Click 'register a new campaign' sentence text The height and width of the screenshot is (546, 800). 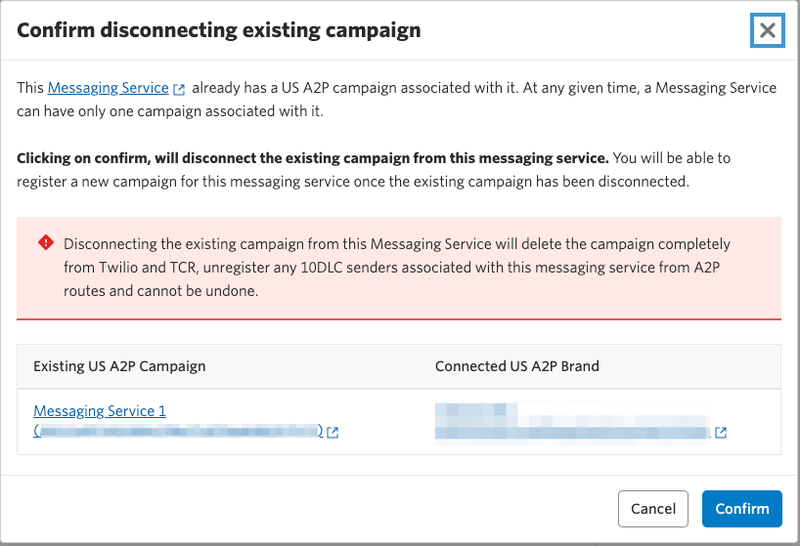tap(353, 182)
